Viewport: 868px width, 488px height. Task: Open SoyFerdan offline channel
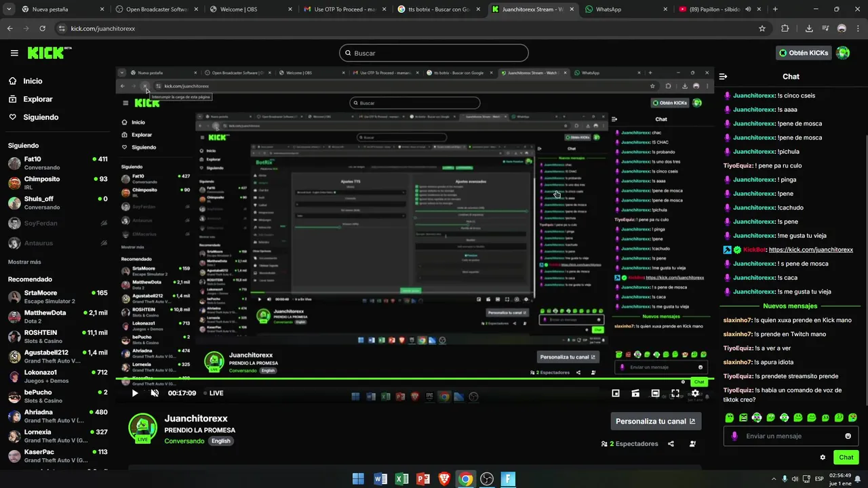click(58, 223)
